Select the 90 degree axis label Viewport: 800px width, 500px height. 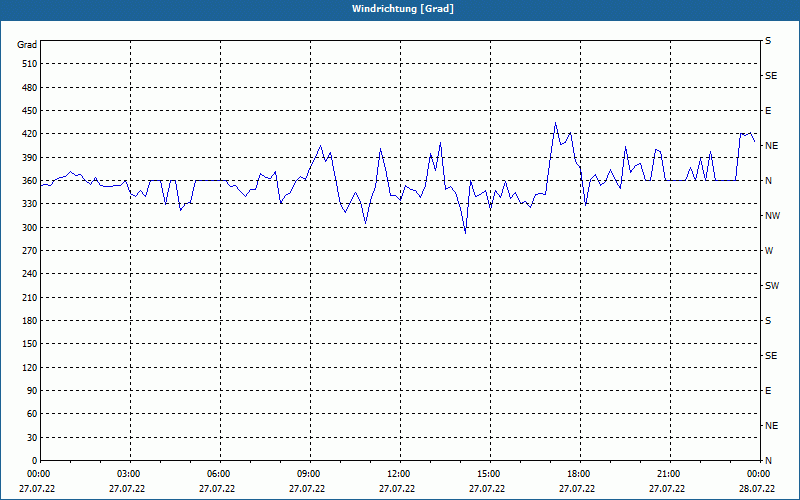tap(32, 391)
